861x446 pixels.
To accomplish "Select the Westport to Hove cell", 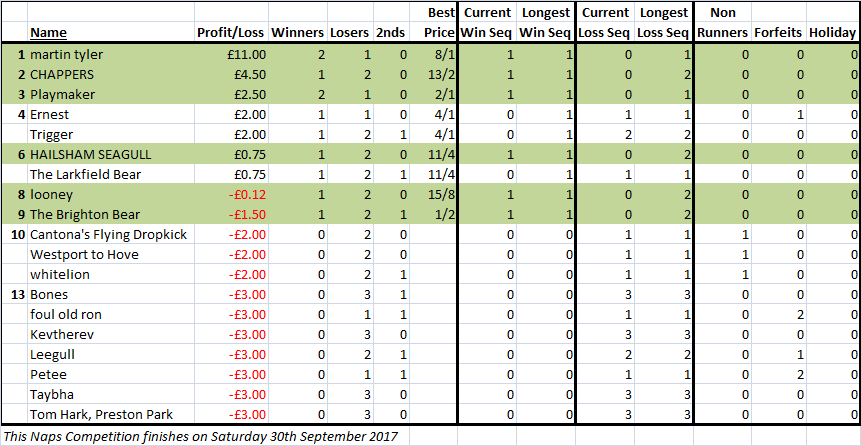I will [110, 255].
